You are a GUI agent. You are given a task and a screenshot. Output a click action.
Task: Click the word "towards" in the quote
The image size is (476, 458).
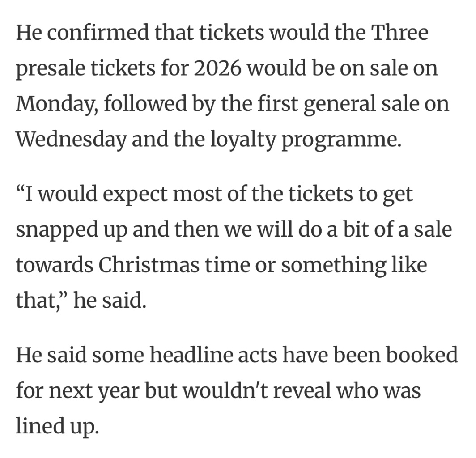54,265
